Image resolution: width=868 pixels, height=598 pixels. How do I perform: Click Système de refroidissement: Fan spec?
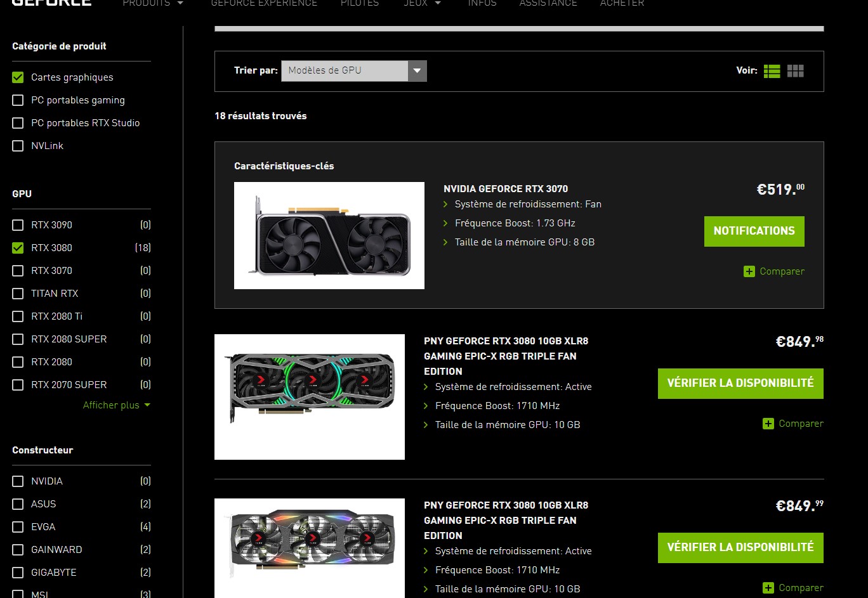point(528,204)
